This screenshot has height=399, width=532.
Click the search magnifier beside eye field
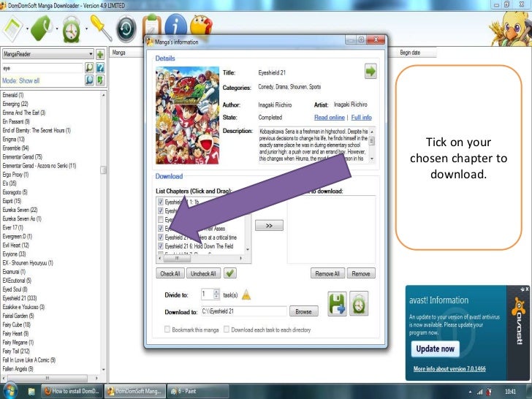pos(89,67)
